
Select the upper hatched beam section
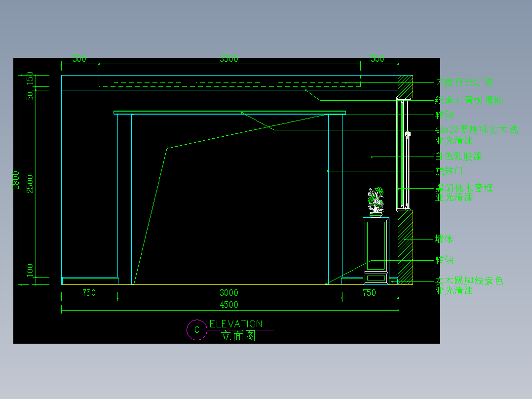pos(406,87)
